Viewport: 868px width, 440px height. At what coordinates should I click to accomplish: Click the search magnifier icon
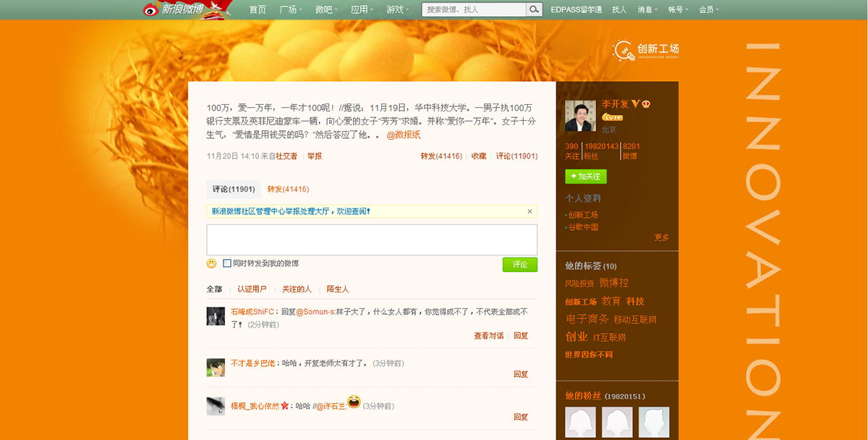[535, 9]
